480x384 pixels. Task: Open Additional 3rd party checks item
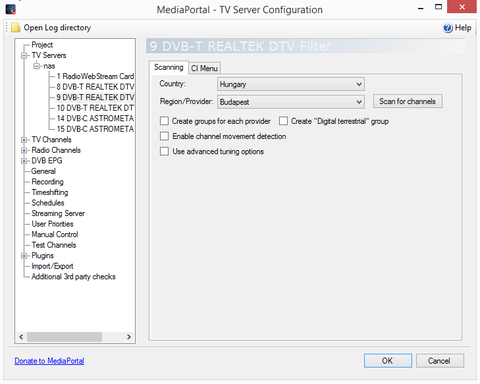pyautogui.click(x=73, y=277)
